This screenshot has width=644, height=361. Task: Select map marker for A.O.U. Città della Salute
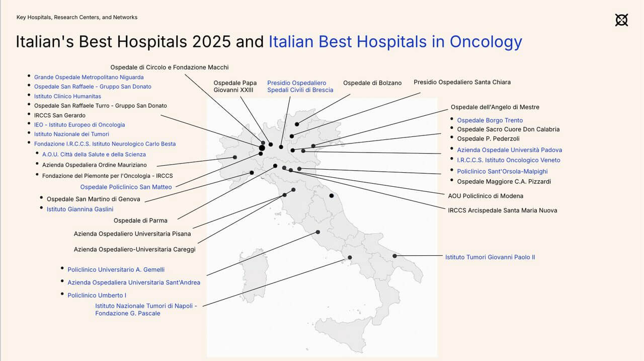click(235, 158)
